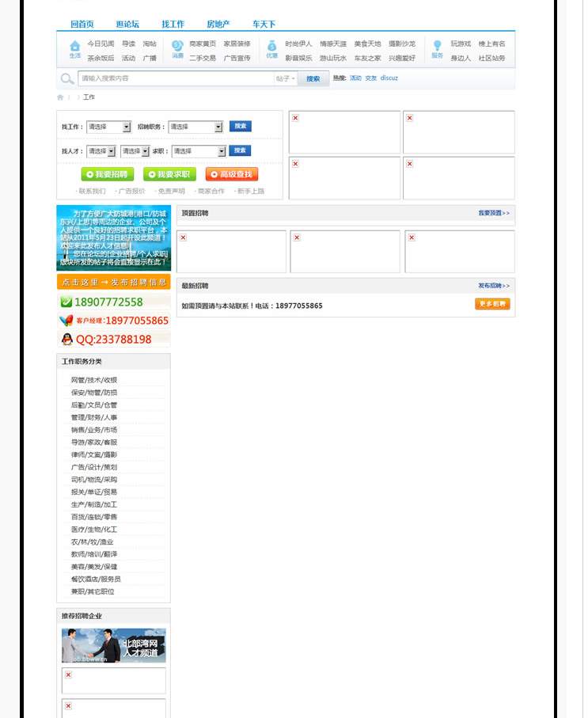588x718 pixels.
Task: Open the 免责声明 link
Action: tap(170, 191)
